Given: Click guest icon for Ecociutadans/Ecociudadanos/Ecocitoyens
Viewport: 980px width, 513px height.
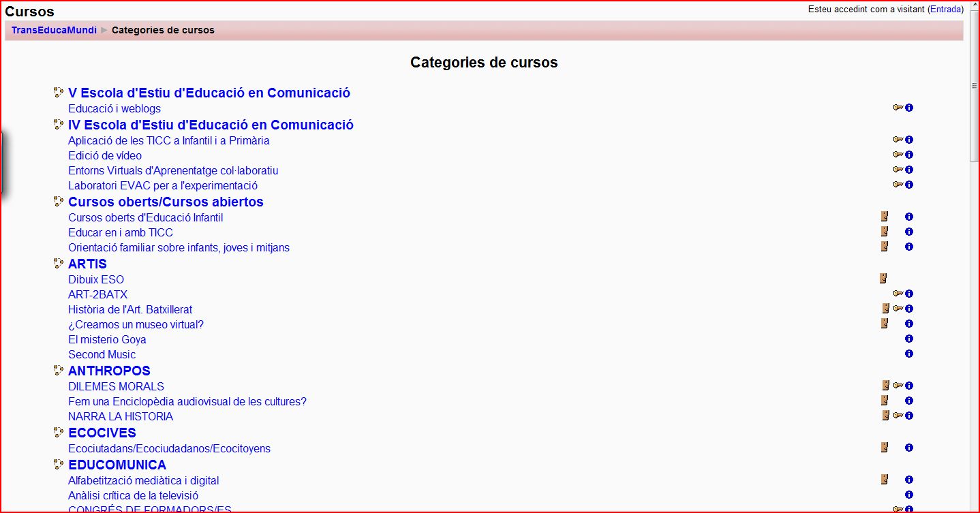Looking at the screenshot, I should [884, 448].
